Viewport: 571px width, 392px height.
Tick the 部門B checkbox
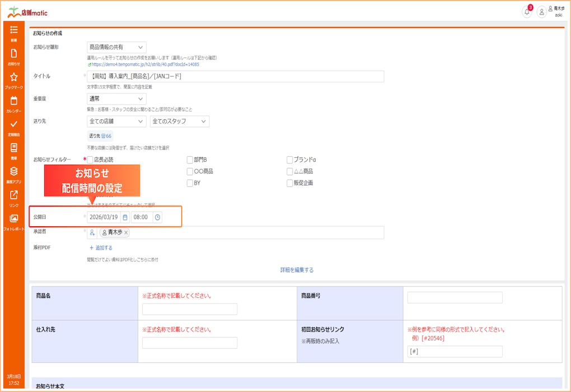click(190, 160)
